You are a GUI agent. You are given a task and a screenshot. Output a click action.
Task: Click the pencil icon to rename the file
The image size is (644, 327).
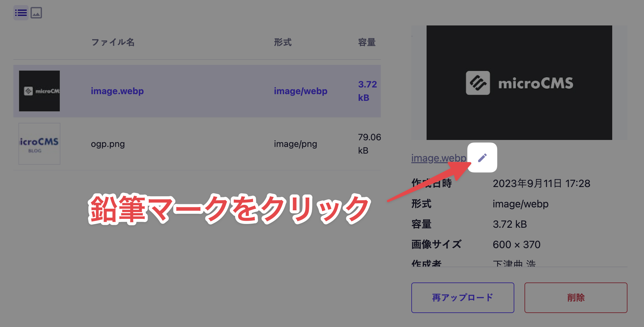482,157
